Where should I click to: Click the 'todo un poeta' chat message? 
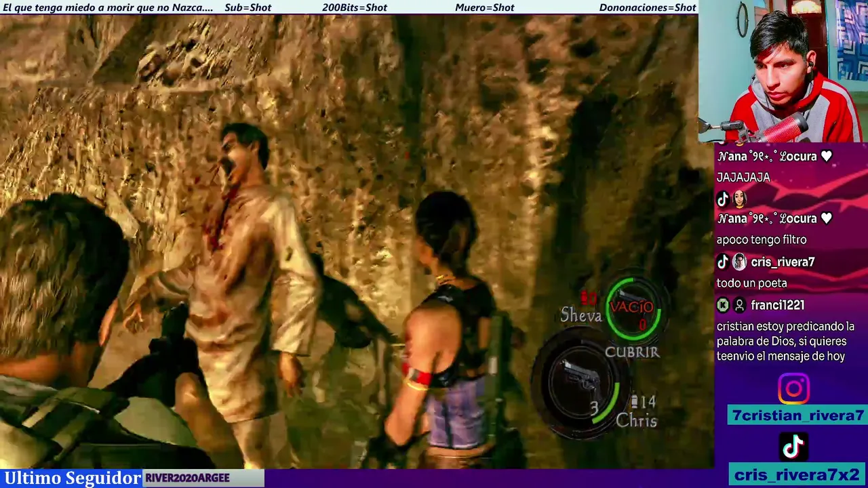click(751, 283)
